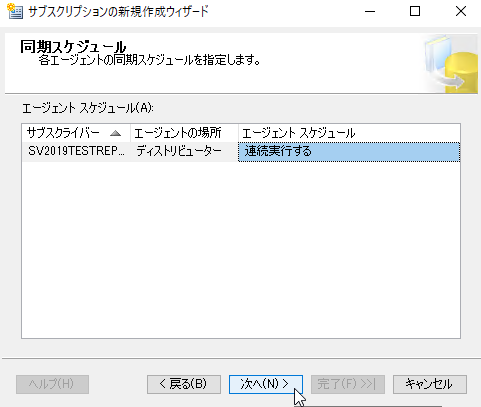Screen dimensions: 481x407
Task: Click the empty area of agent schedule list
Action: pyautogui.click(x=241, y=250)
